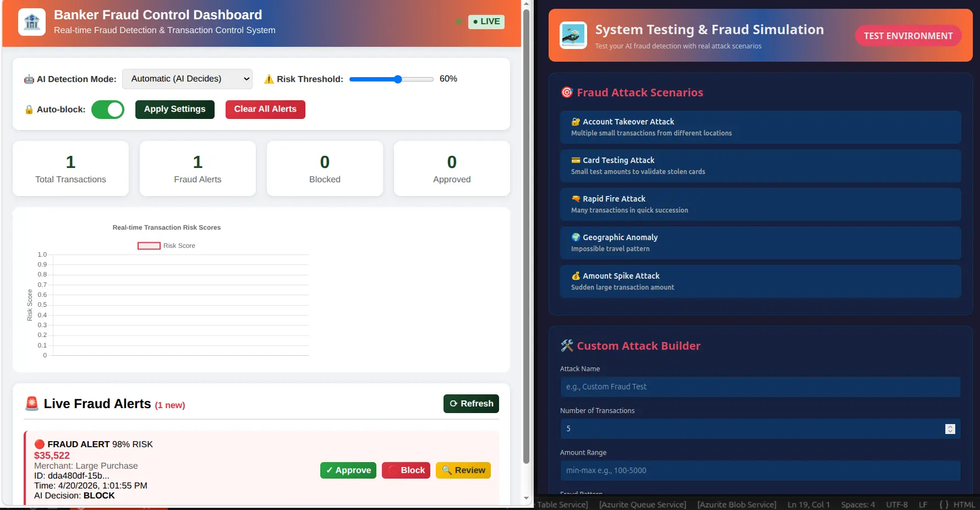980x510 pixels.
Task: Click the dashboard vertical scrollbar thumb
Action: 526,236
